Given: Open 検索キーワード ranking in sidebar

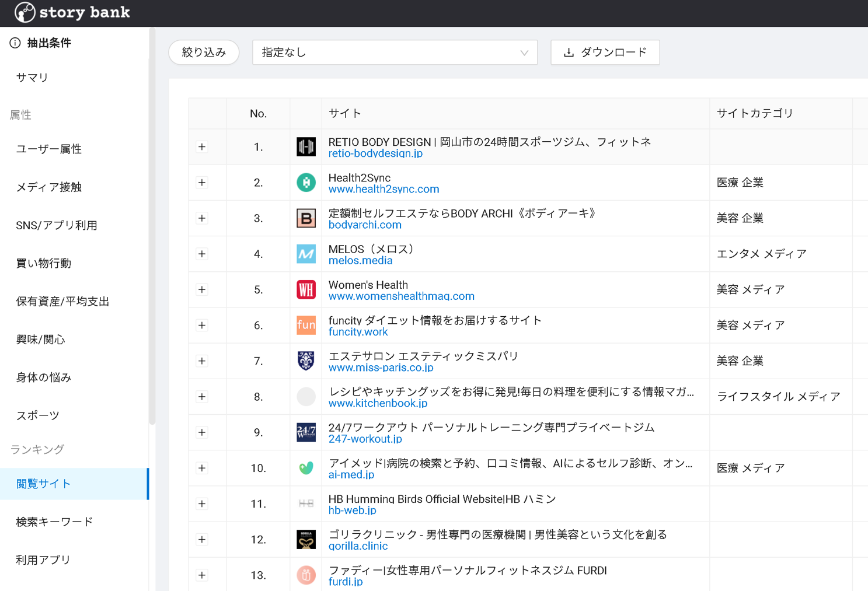Looking at the screenshot, I should (54, 522).
